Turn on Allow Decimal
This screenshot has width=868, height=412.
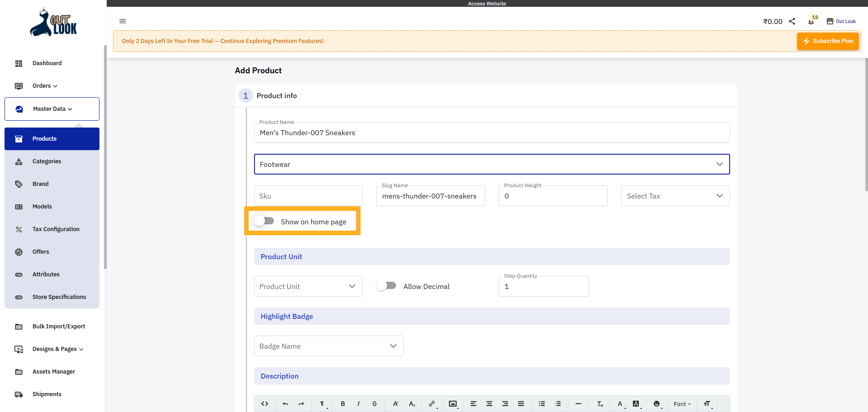(387, 285)
